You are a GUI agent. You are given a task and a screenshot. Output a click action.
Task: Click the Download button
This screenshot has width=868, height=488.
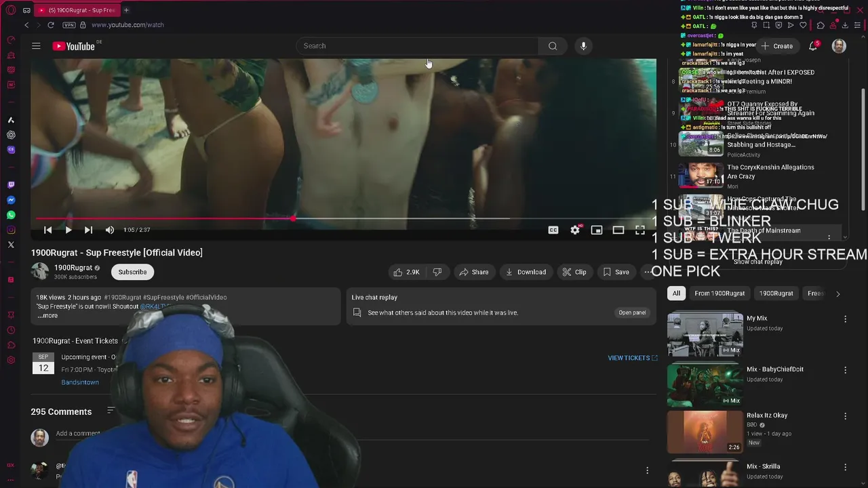pos(526,272)
